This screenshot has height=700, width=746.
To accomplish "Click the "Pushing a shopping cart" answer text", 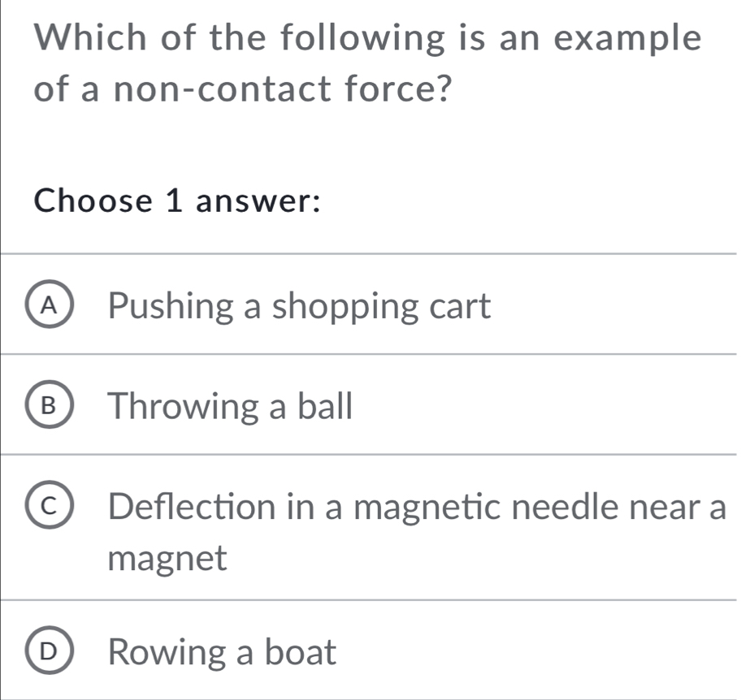I will click(x=300, y=307).
